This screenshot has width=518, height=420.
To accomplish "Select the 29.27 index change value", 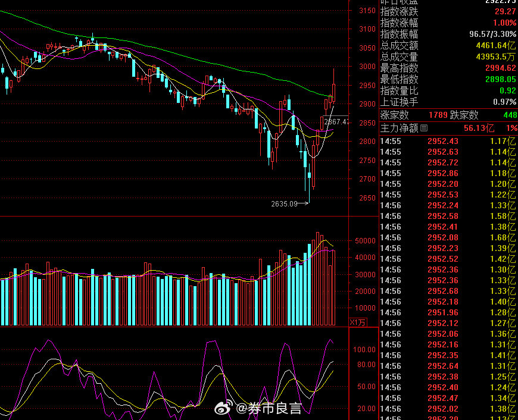I will [505, 11].
